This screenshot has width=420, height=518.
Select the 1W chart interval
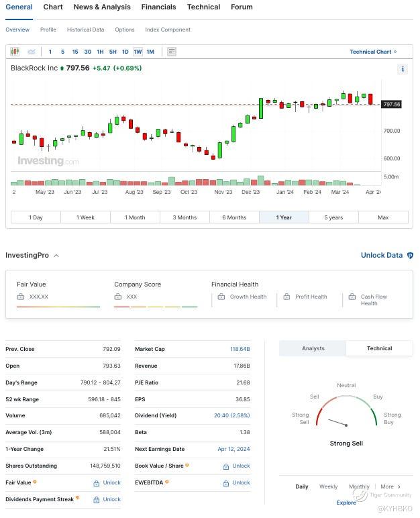[138, 52]
